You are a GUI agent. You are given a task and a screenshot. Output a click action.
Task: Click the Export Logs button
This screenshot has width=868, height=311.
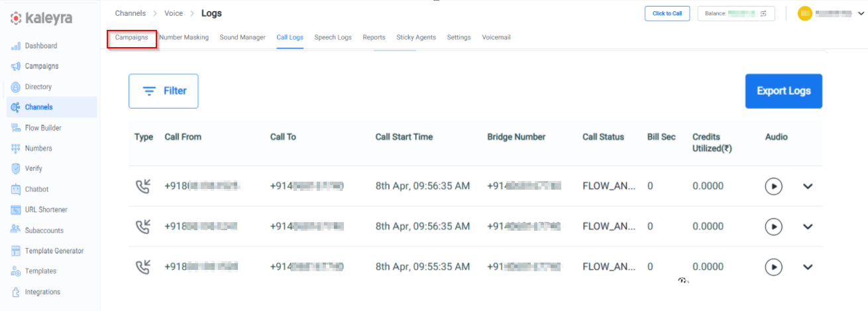pos(783,91)
